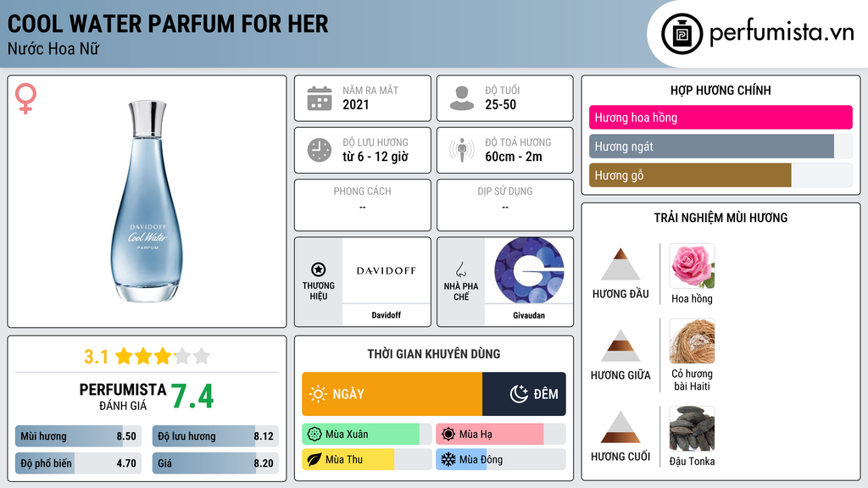Click the pink female gender symbol icon
Viewport: 868px width, 488px height.
pyautogui.click(x=25, y=98)
